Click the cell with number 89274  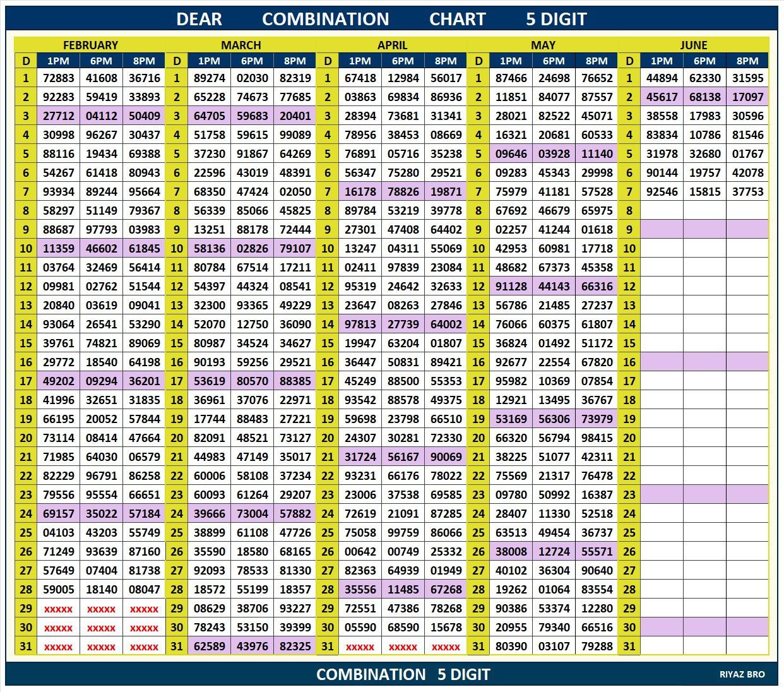point(209,78)
